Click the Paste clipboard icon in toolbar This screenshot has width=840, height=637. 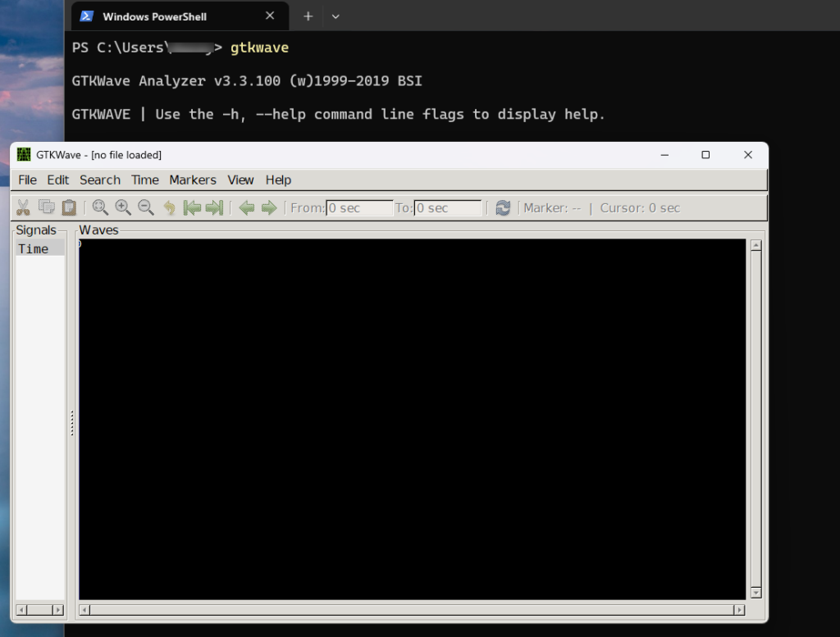pos(69,207)
